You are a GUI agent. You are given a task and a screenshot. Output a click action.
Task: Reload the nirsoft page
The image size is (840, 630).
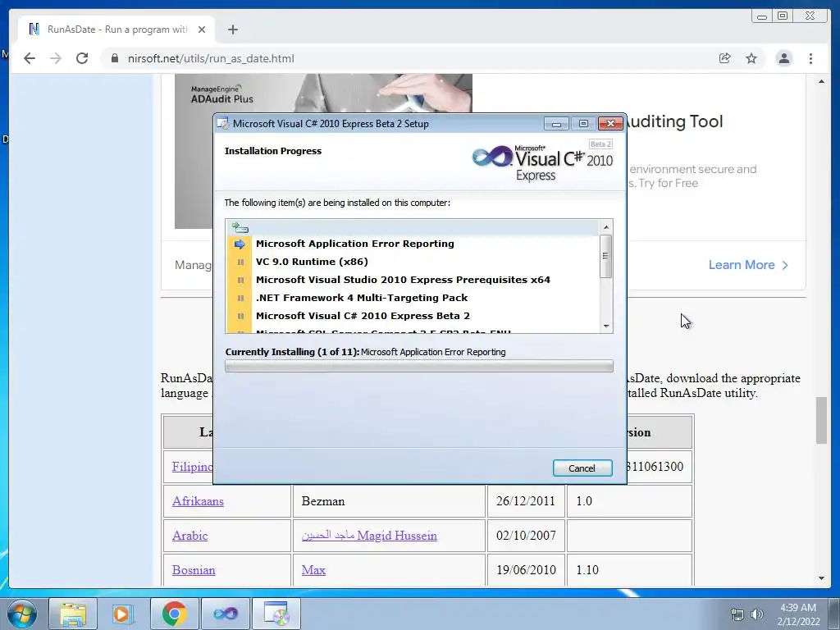click(x=82, y=58)
